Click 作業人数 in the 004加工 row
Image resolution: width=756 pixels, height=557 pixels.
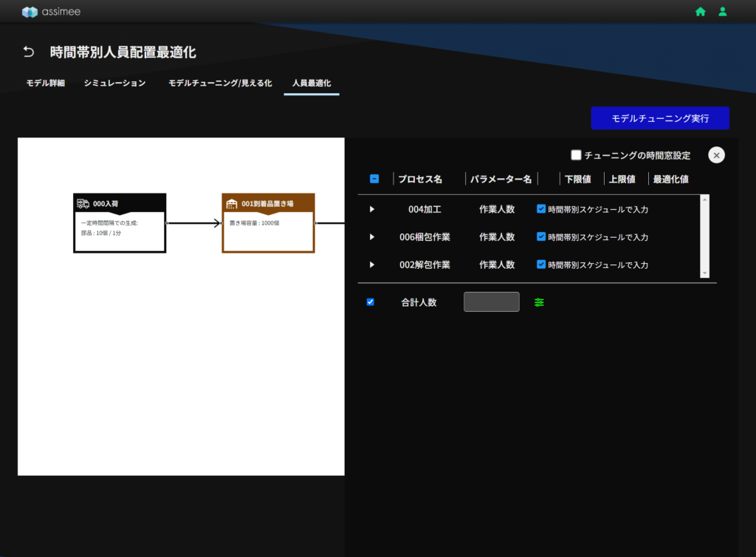point(497,209)
